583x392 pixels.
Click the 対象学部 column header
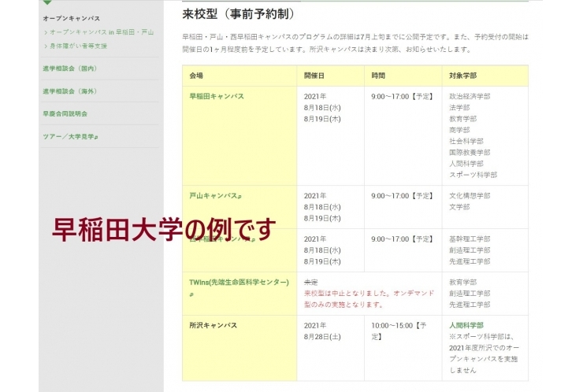(463, 76)
